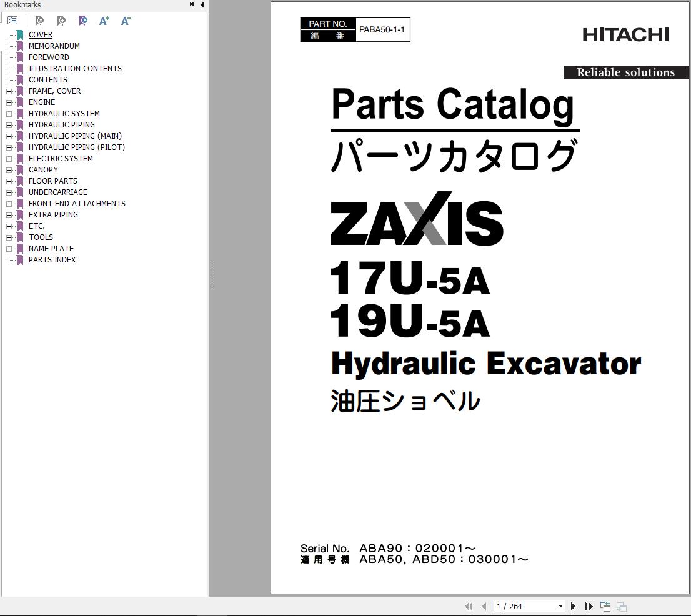This screenshot has width=691, height=616.
Task: Click the MEMORANDUM bookmark ribbon icon
Action: [20, 46]
